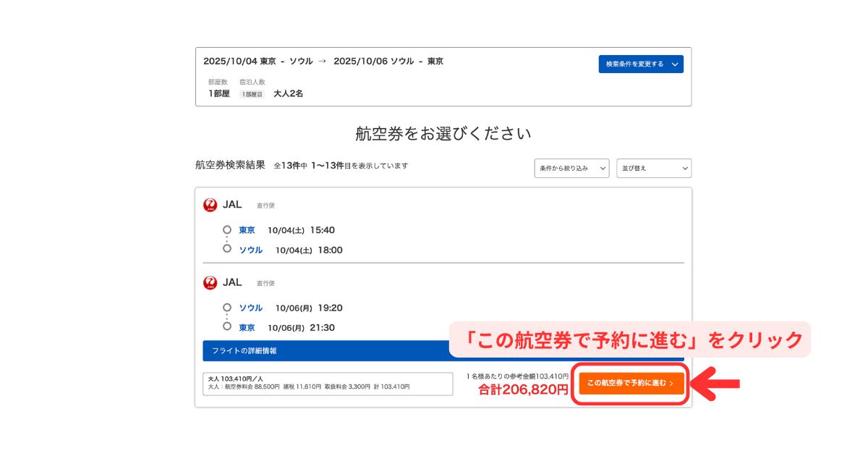Screen dimensions: 868x456
Task: Click ソウル link on the 10/04 18:00 arrival
Action: point(250,250)
